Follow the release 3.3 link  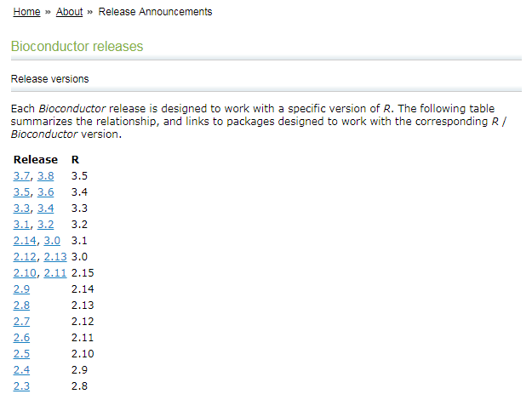tap(22, 208)
